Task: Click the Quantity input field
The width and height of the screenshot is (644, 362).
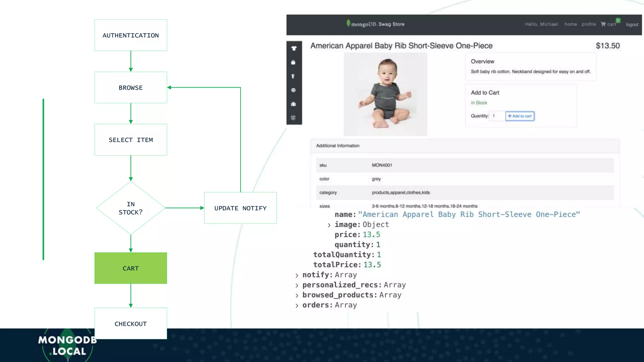Action: [x=497, y=116]
